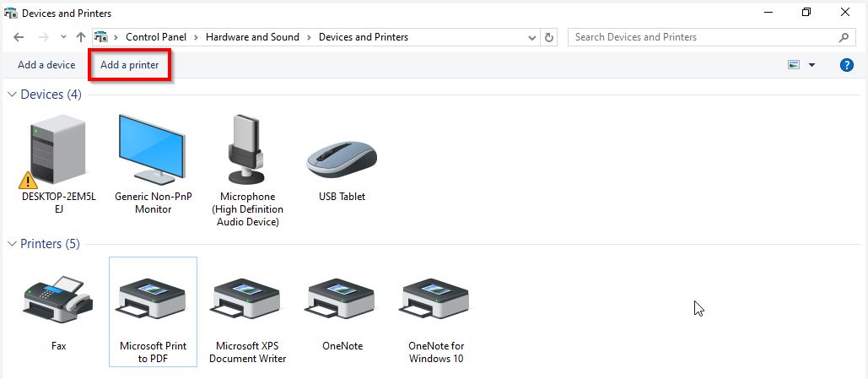Click Add a device in toolbar
868x379 pixels.
point(46,65)
